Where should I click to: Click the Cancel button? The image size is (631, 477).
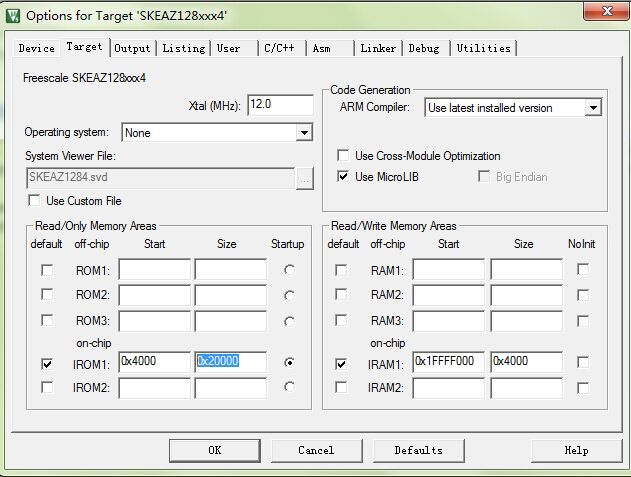316,450
